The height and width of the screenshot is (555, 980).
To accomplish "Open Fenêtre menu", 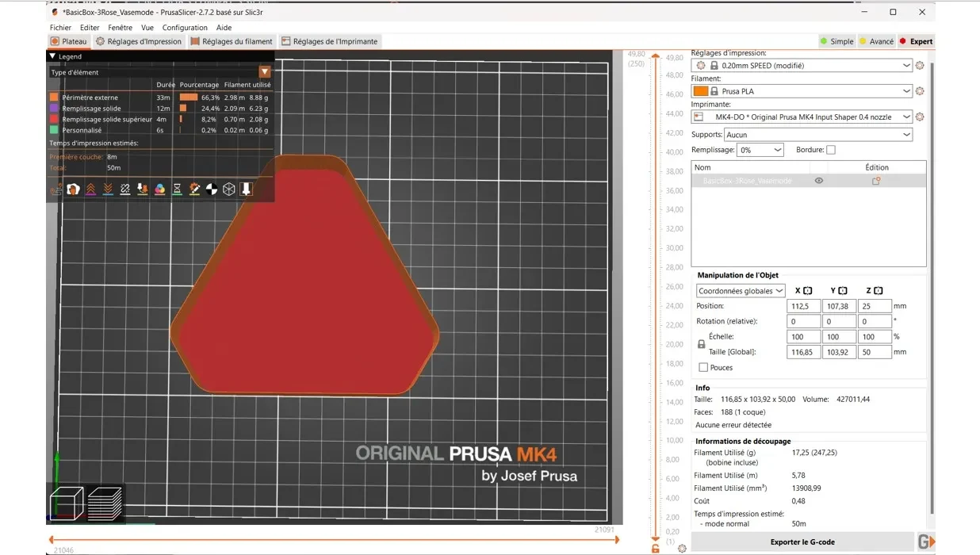I will [x=120, y=28].
